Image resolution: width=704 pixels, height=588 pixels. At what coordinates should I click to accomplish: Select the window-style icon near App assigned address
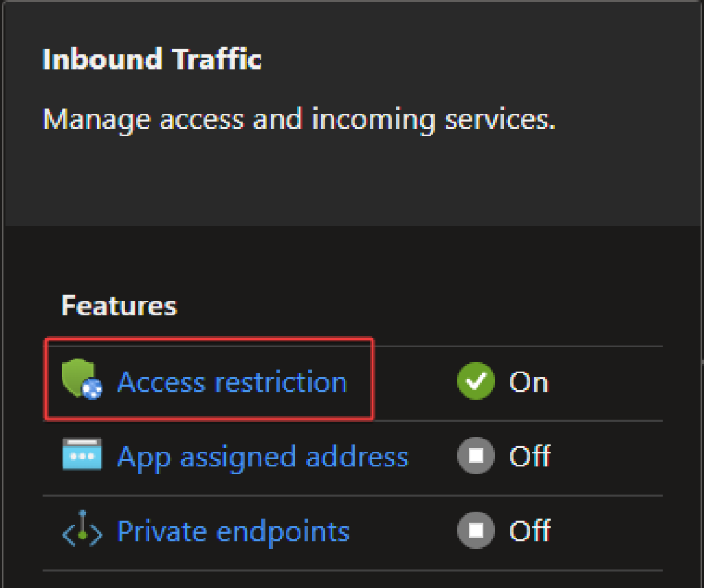tap(82, 455)
